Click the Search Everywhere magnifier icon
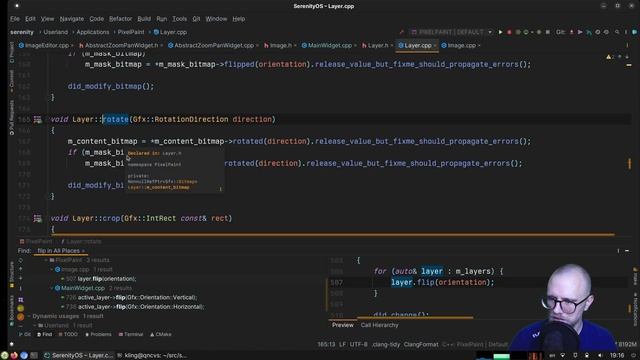The image size is (640, 360). click(617, 32)
